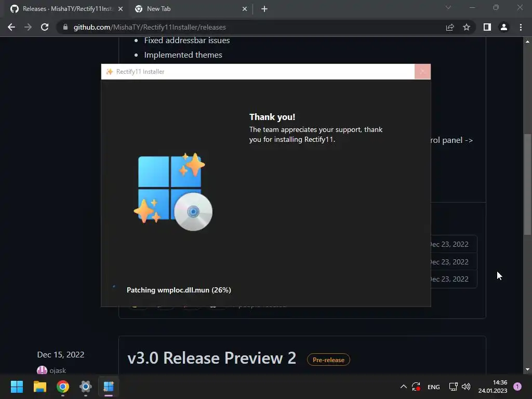Open clock and calendar 14:36
This screenshot has height=399, width=532.
point(493,387)
